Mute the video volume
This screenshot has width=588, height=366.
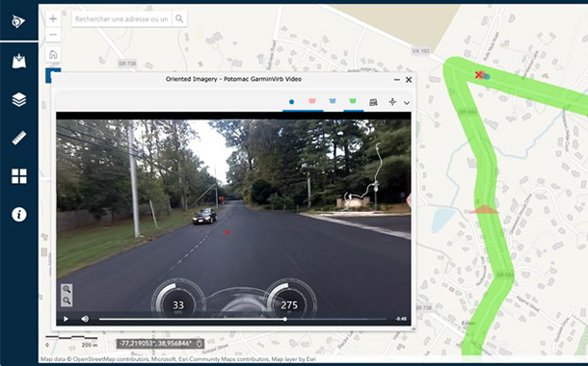coord(85,319)
